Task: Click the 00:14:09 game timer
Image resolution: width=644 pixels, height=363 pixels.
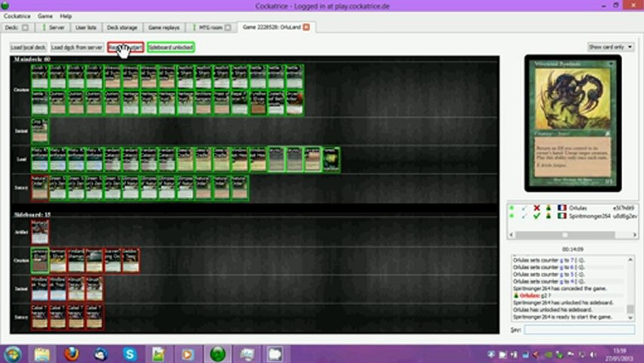Action: 573,249
